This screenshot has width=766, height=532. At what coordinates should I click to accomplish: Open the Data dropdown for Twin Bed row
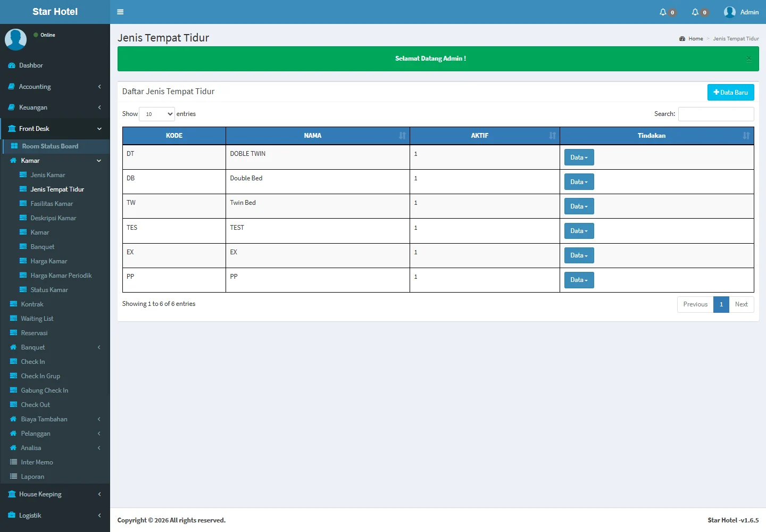(x=579, y=206)
